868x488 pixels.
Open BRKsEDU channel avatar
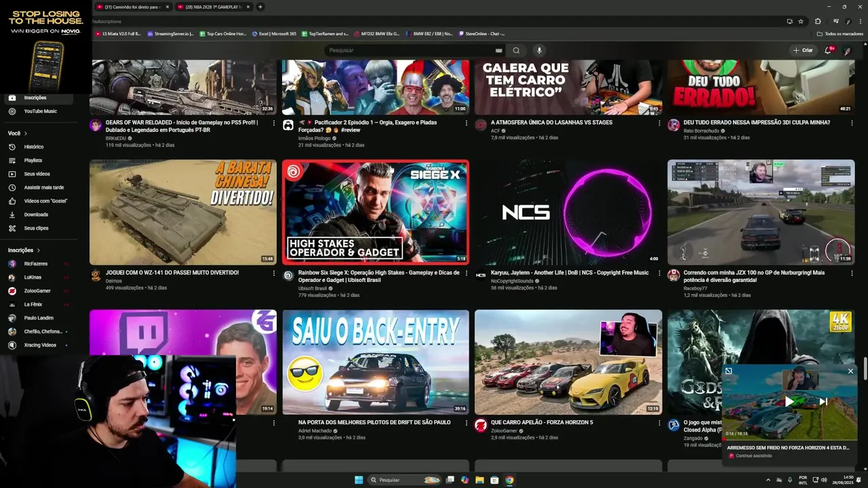96,125
